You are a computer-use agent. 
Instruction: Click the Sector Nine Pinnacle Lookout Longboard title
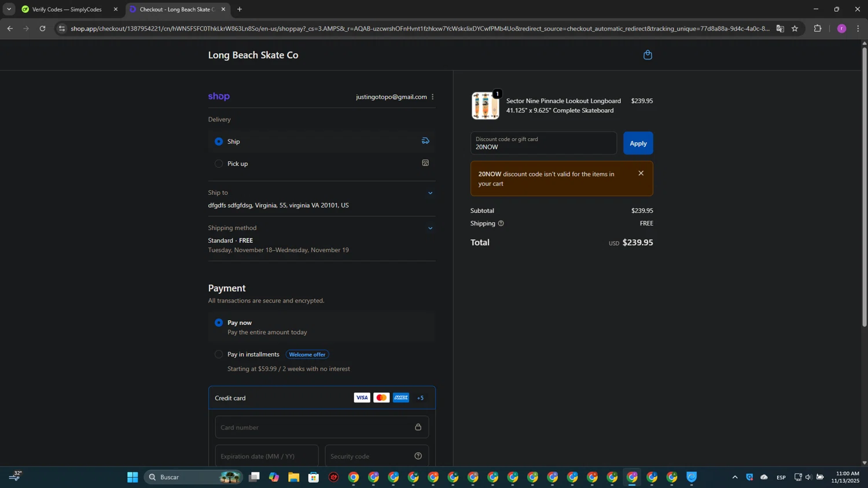pyautogui.click(x=564, y=106)
